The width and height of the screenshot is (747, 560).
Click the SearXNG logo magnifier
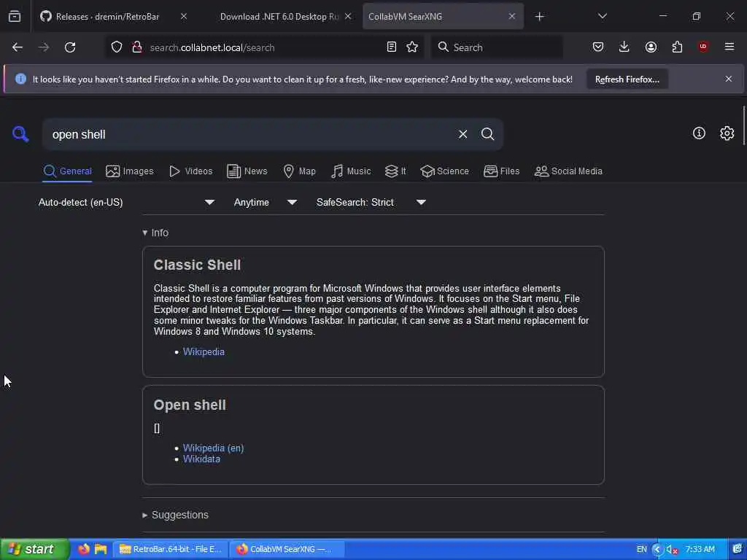[x=20, y=134]
